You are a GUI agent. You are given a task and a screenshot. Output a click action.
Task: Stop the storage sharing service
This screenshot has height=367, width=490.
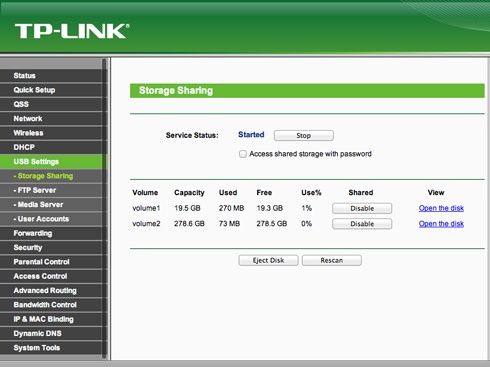pyautogui.click(x=304, y=136)
